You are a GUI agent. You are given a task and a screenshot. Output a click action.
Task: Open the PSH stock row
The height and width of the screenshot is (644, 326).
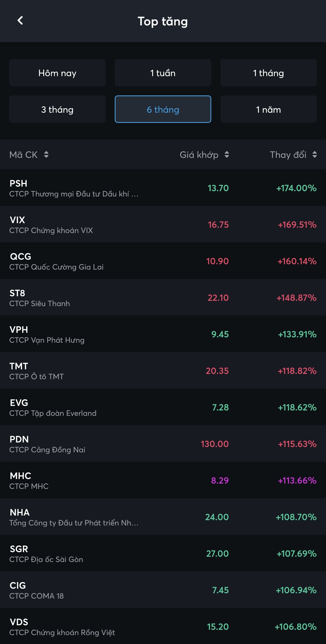163,188
